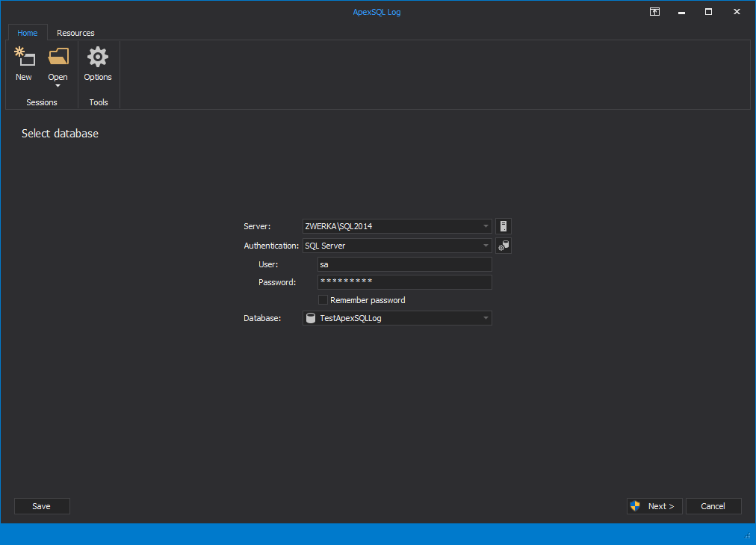Open the Authentication type dropdown
The height and width of the screenshot is (545, 756).
click(485, 245)
